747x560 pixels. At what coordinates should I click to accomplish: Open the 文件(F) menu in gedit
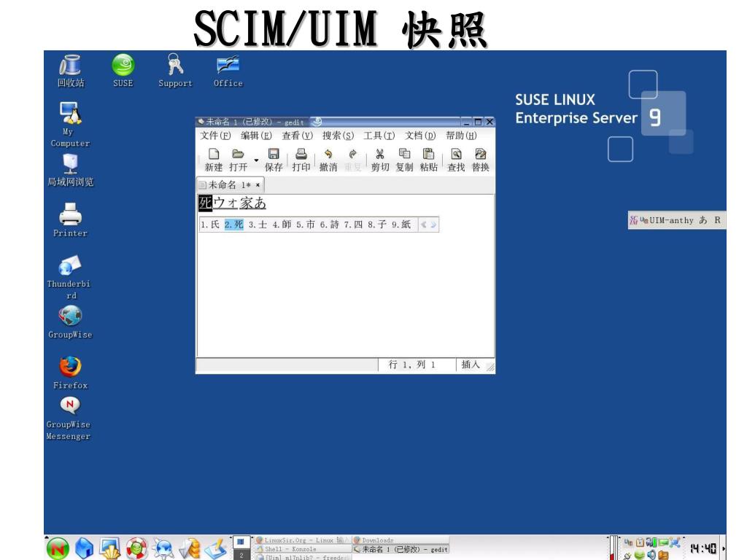click(215, 136)
